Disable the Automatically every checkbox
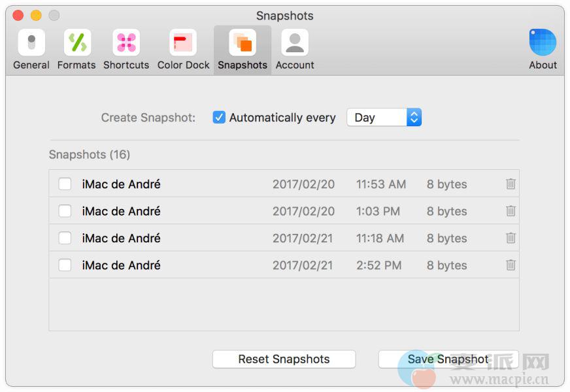This screenshot has width=570, height=392. [220, 118]
